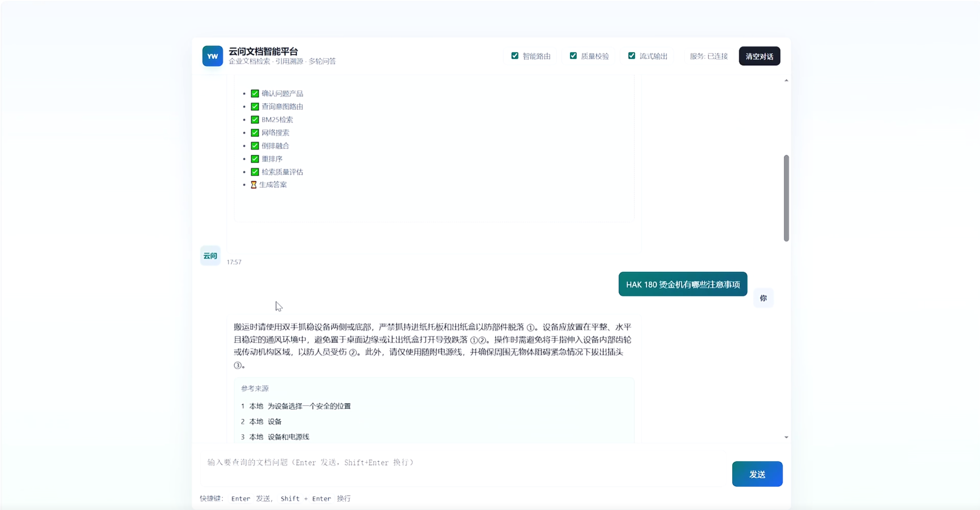980x510 pixels.
Task: Click the hourglass icon beside 生成答案
Action: click(x=254, y=185)
